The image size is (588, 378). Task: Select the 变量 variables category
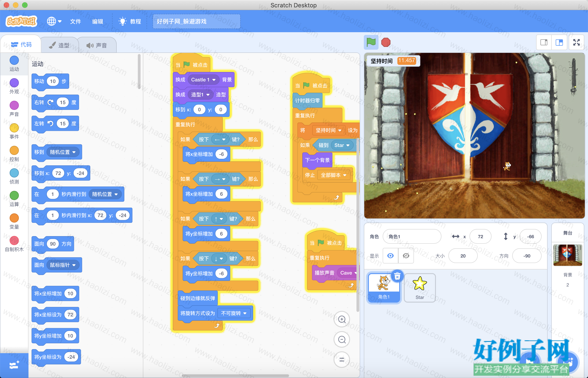(x=14, y=222)
